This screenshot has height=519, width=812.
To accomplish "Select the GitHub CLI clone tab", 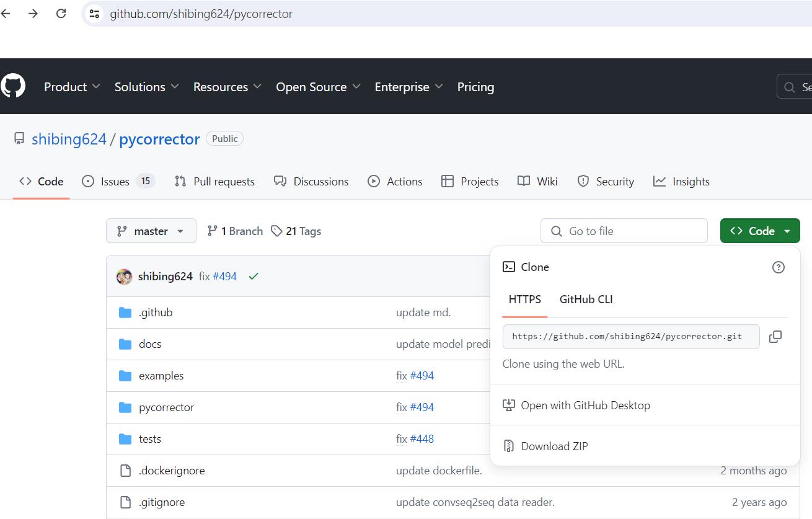I will tap(586, 299).
